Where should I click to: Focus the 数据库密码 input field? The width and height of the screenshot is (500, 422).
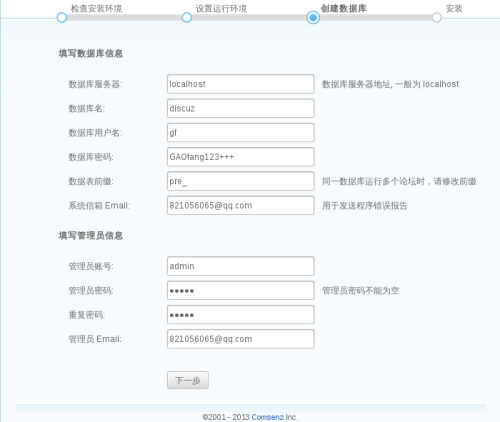coord(240,157)
